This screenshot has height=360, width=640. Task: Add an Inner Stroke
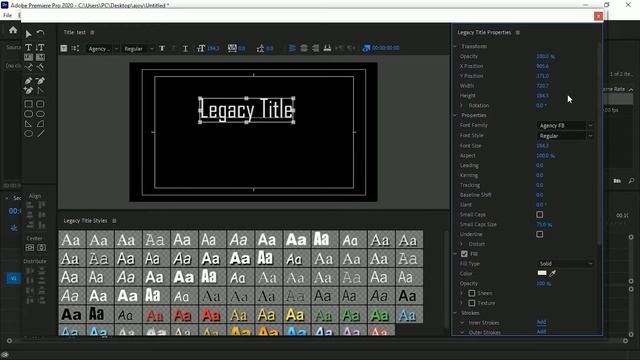[x=541, y=322]
